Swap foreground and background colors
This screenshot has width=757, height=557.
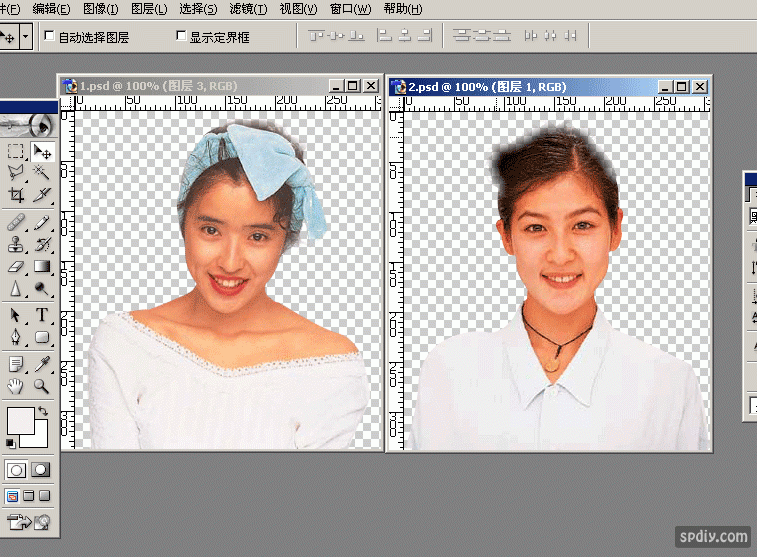coord(44,411)
